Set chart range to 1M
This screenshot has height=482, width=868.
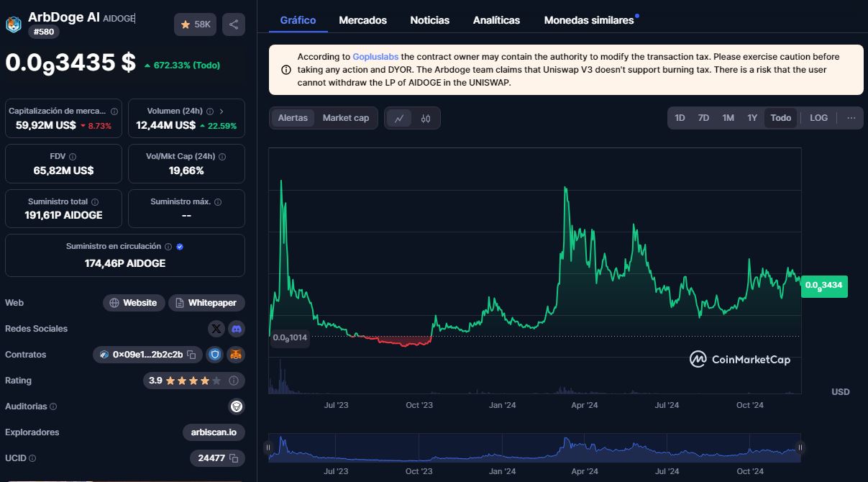click(x=728, y=118)
